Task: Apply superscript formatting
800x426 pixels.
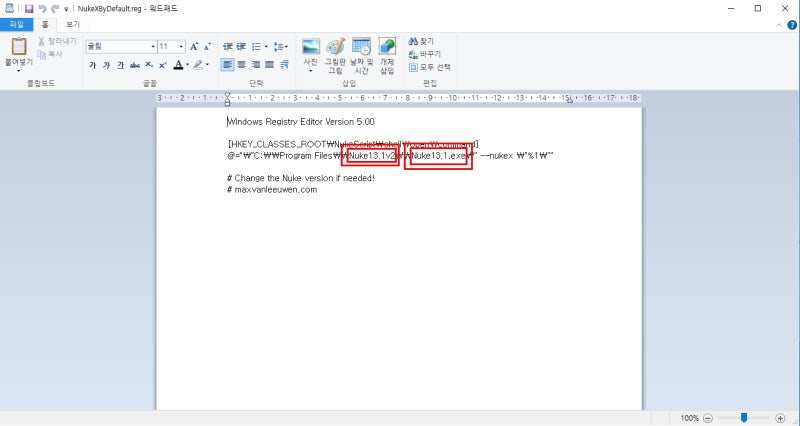Action: point(163,65)
